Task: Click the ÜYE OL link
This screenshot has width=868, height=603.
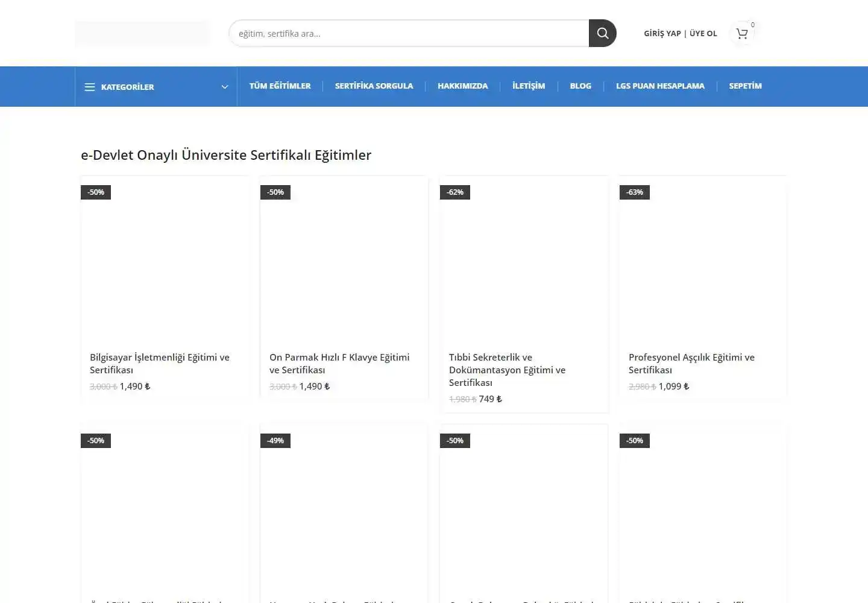Action: pos(703,34)
